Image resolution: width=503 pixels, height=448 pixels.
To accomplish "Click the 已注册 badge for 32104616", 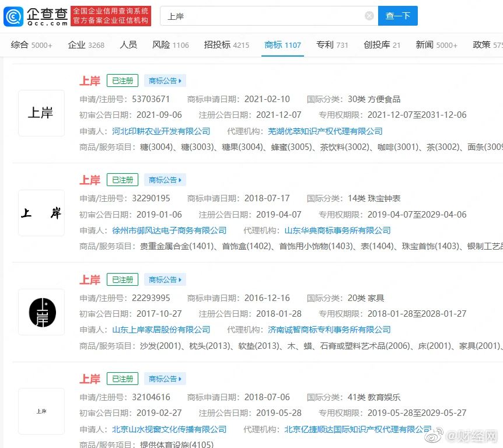I will pos(123,379).
